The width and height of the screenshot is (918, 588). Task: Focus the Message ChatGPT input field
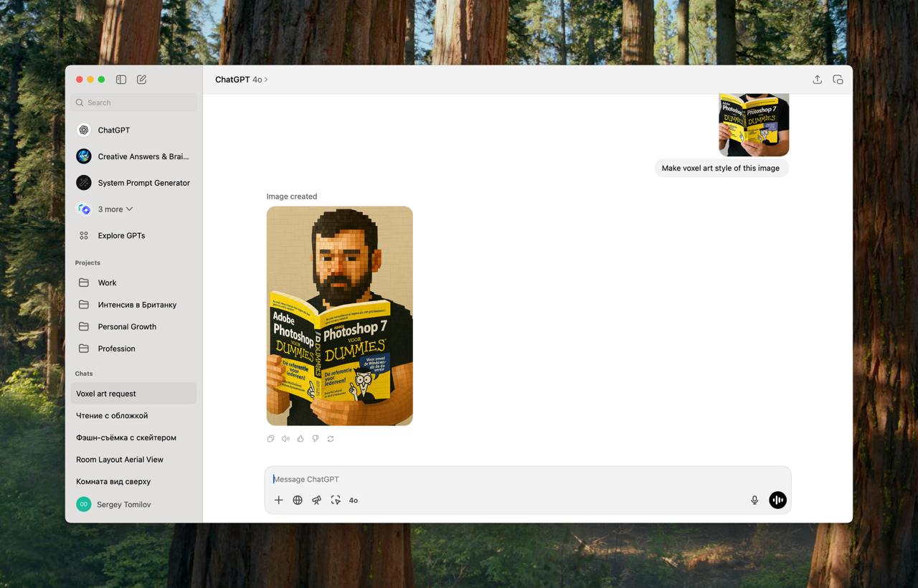click(527, 479)
